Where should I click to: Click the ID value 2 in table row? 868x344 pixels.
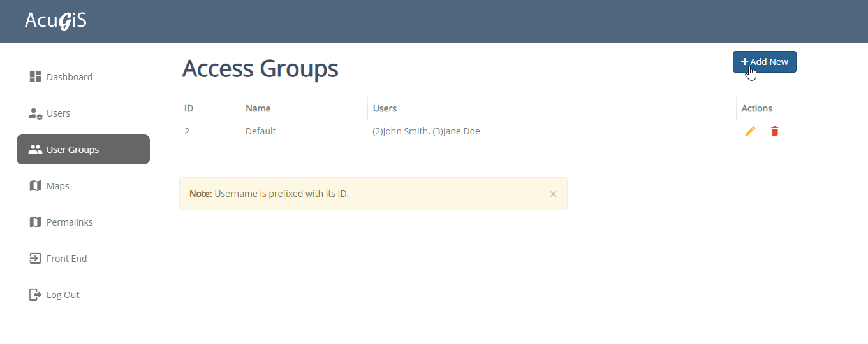coord(187,131)
